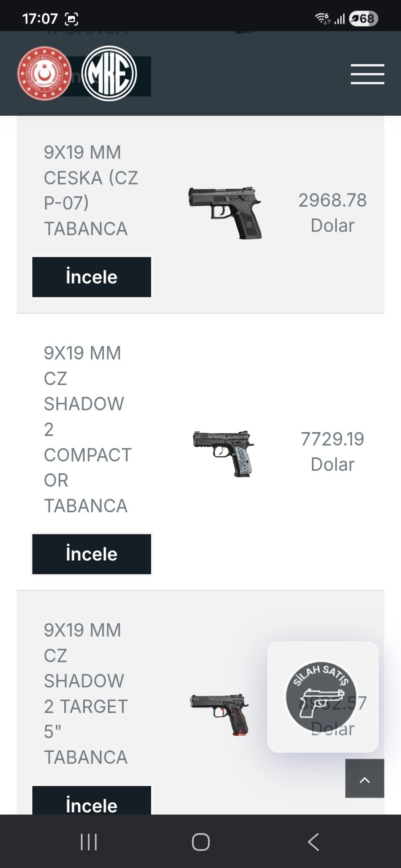Tap the Android recent apps button
This screenshot has height=868, width=401.
pyautogui.click(x=89, y=842)
